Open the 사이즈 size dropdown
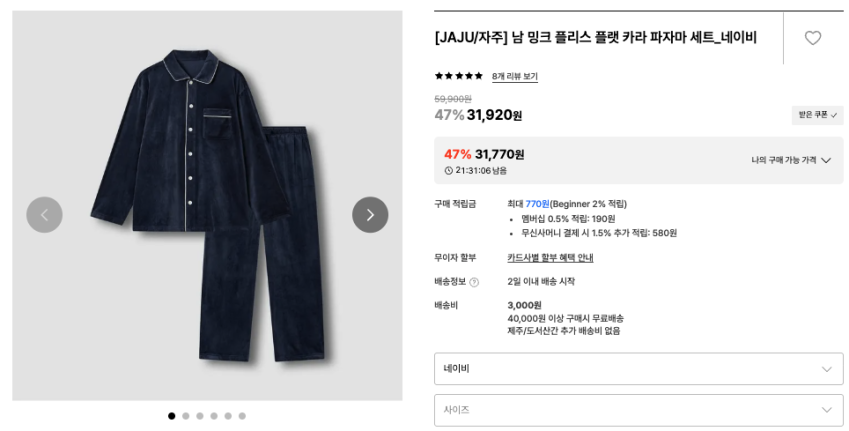The width and height of the screenshot is (849, 431). point(638,410)
